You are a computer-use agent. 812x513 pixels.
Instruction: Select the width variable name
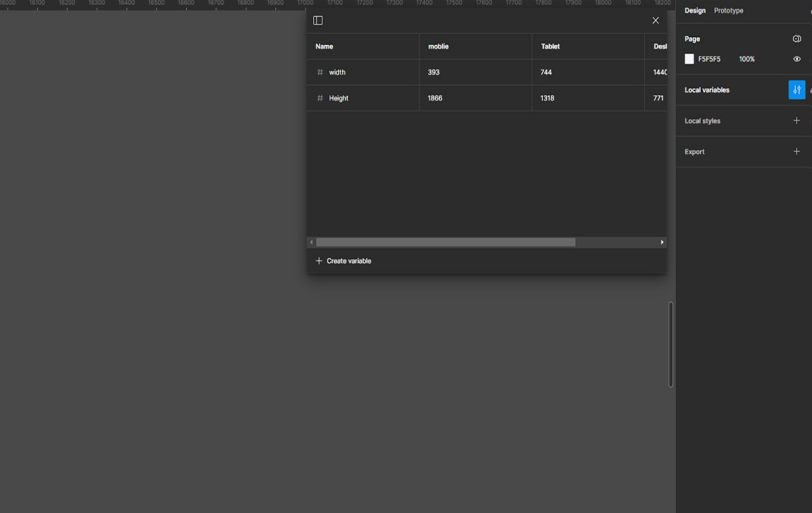point(337,72)
